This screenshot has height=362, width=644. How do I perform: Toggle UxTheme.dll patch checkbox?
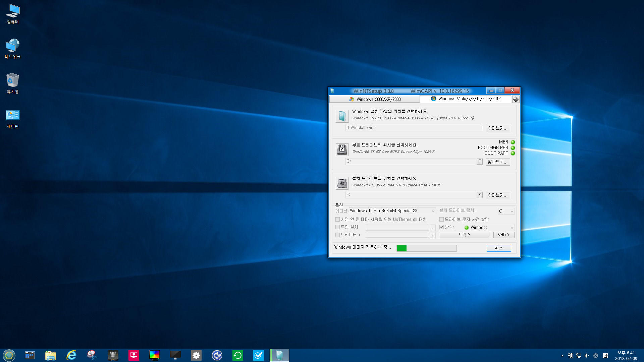coord(338,220)
